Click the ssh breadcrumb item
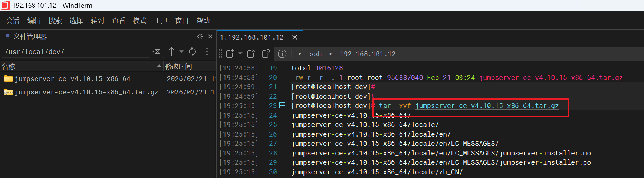Viewport: 644px width, 178px height. pyautogui.click(x=316, y=54)
